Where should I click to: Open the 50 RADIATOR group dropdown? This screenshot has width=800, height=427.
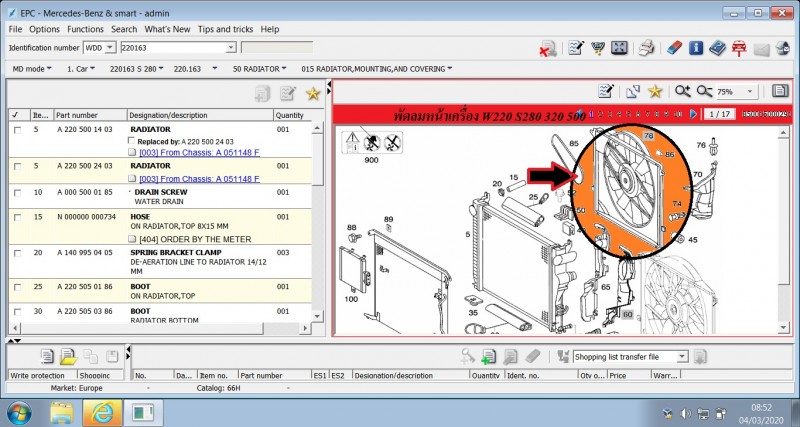coord(259,69)
